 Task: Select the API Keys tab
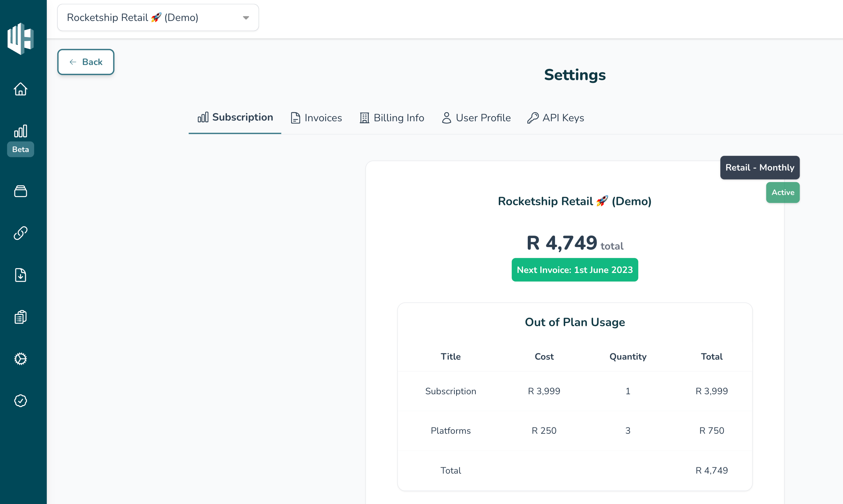tap(556, 118)
